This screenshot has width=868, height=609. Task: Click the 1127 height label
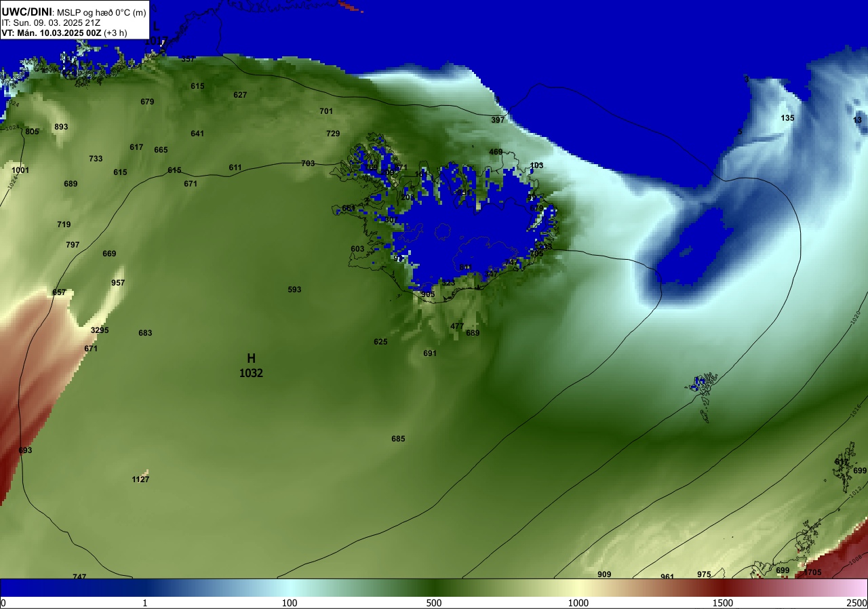[140, 479]
